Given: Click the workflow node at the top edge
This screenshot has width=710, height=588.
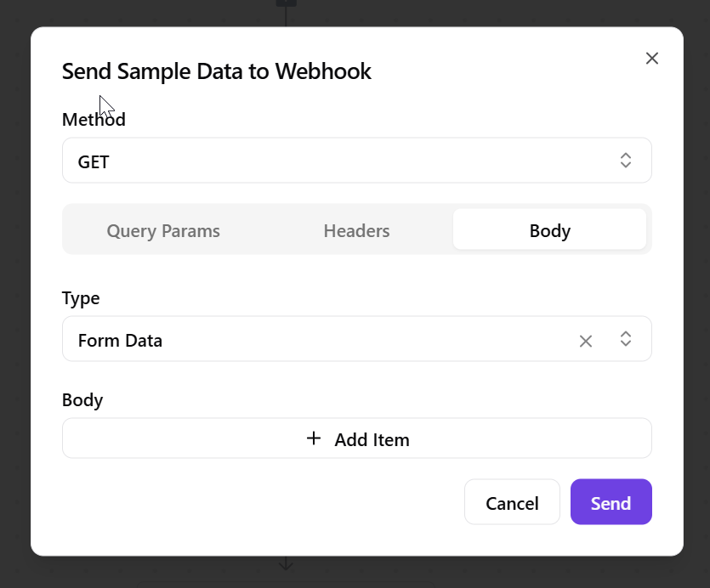Looking at the screenshot, I should [x=286, y=3].
